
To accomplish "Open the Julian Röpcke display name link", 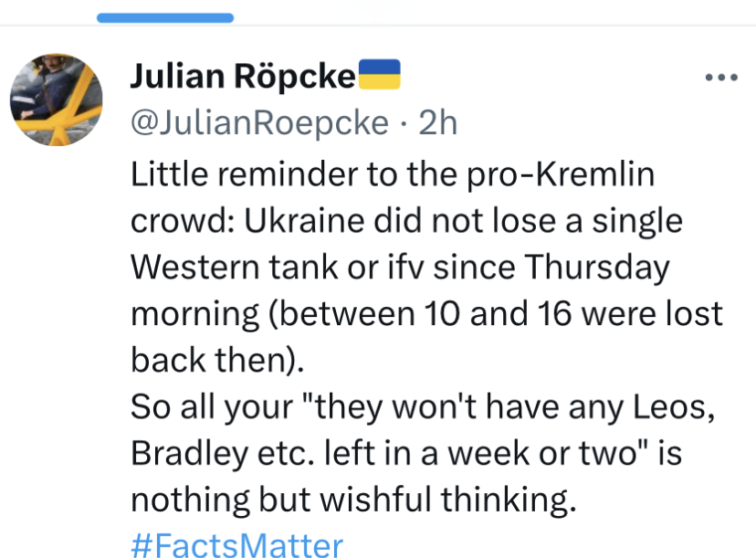I will coord(243,78).
